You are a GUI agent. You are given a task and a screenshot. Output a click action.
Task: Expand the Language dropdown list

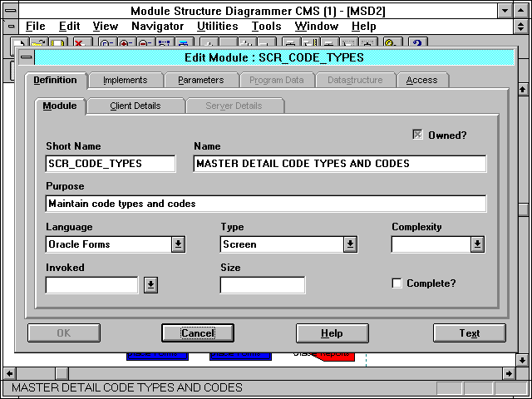tap(178, 244)
